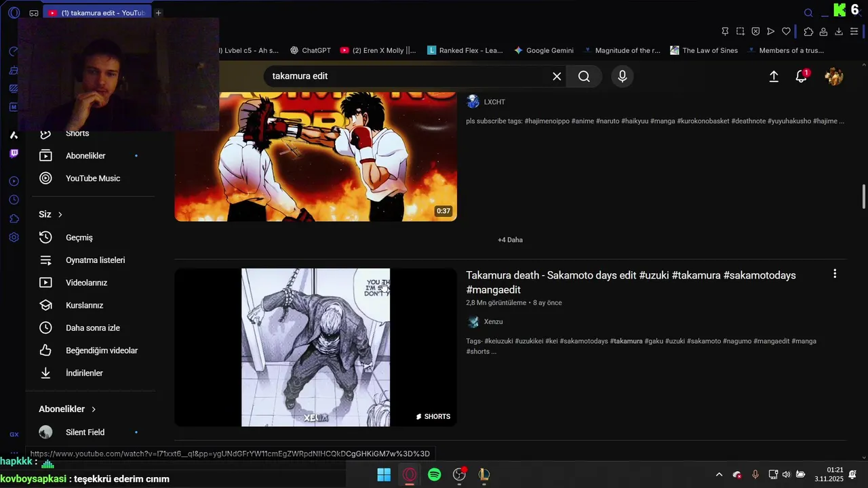Open the Xenzu channel link

[493, 322]
